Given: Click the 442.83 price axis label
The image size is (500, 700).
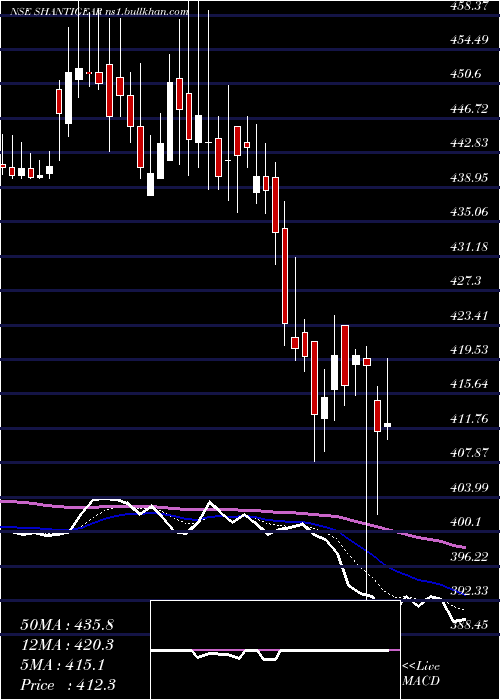Looking at the screenshot, I should tap(469, 143).
